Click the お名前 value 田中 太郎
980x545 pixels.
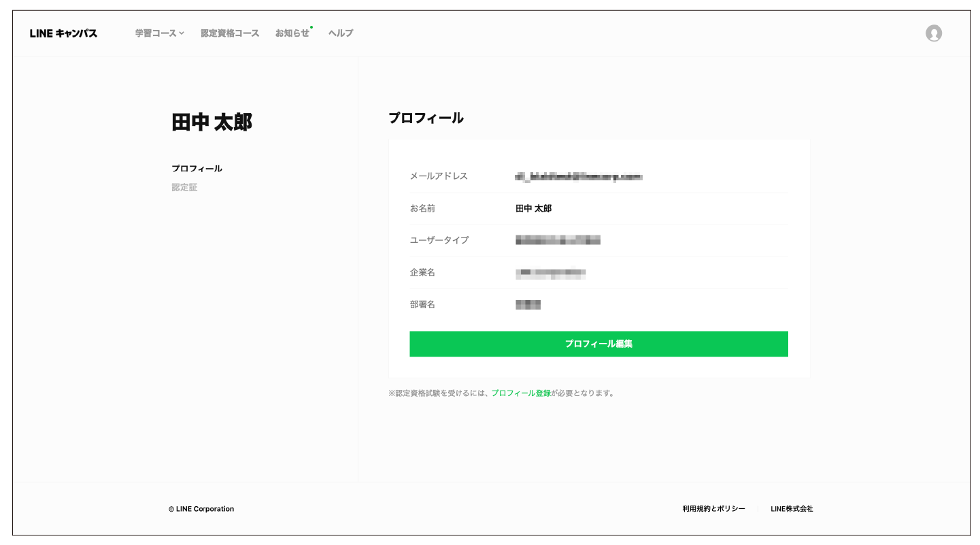pyautogui.click(x=533, y=209)
